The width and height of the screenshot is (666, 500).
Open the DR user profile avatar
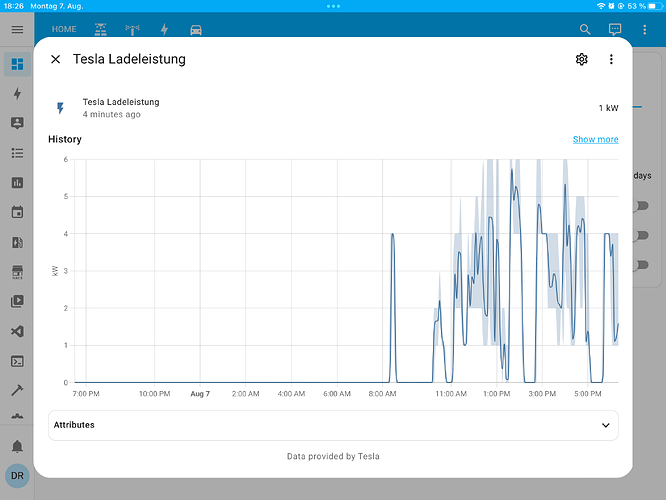[x=17, y=475]
